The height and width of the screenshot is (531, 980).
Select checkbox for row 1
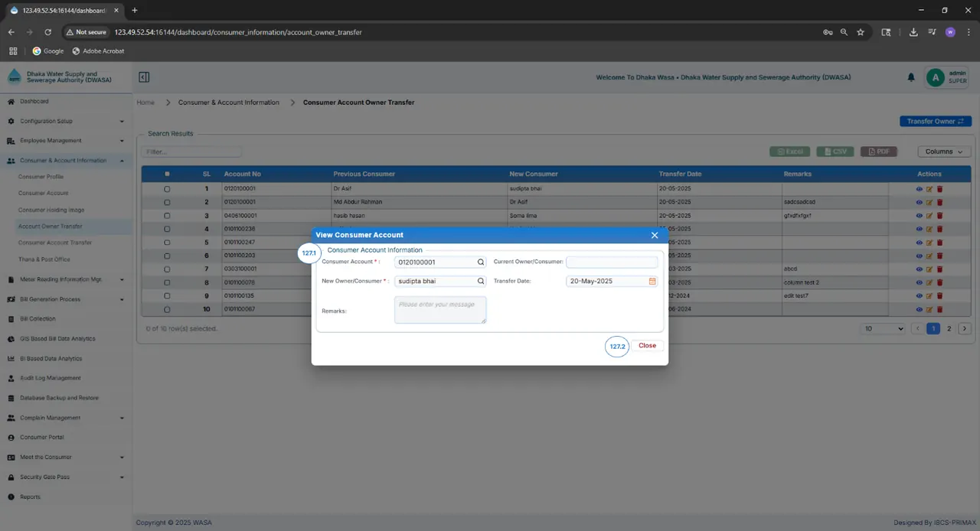tap(167, 188)
